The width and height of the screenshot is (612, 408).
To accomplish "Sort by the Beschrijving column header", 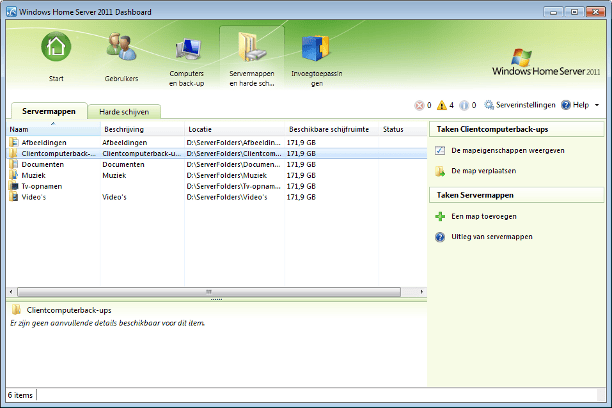I will (x=142, y=129).
